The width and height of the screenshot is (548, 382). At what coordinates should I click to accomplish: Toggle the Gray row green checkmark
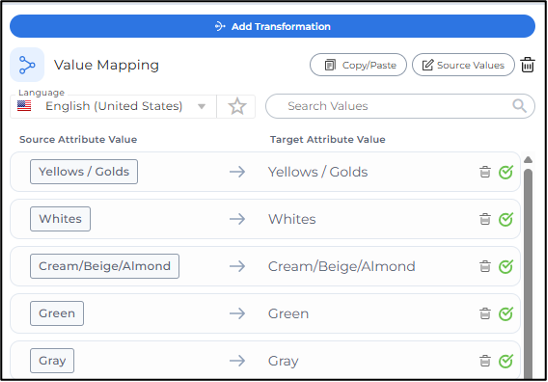pos(506,361)
